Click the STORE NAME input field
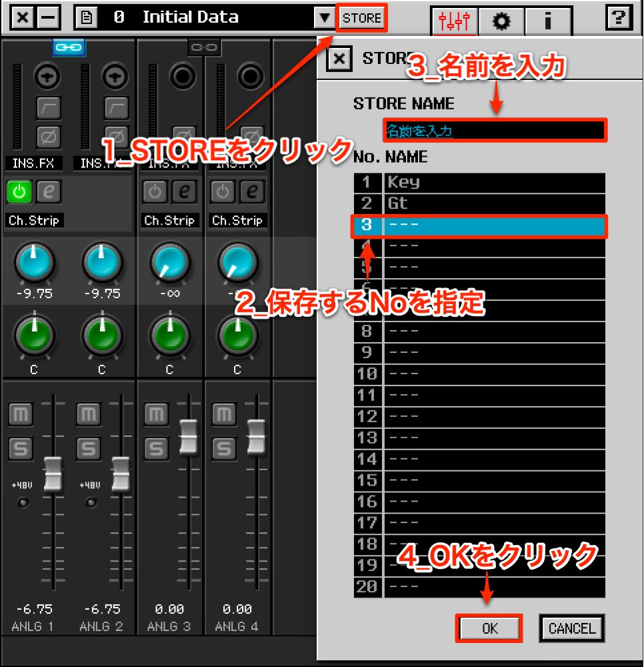This screenshot has height=667, width=644. pyautogui.click(x=495, y=130)
